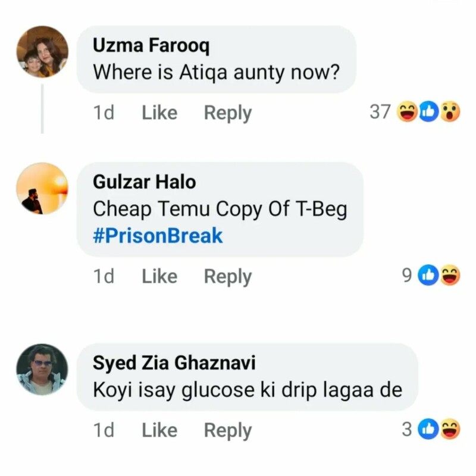Viewport: 476px width, 476px height.
Task: Click the wow emoji on Uzma's comment
Action: click(x=450, y=111)
